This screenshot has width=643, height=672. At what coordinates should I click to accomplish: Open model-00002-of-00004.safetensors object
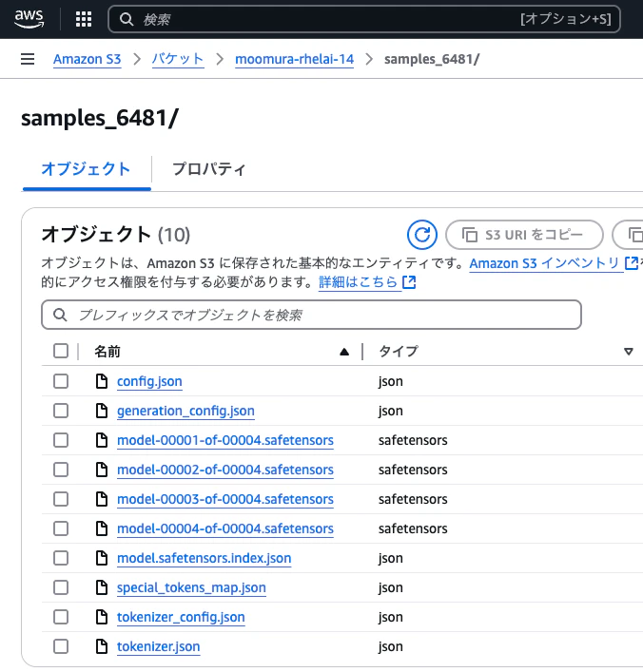(225, 470)
